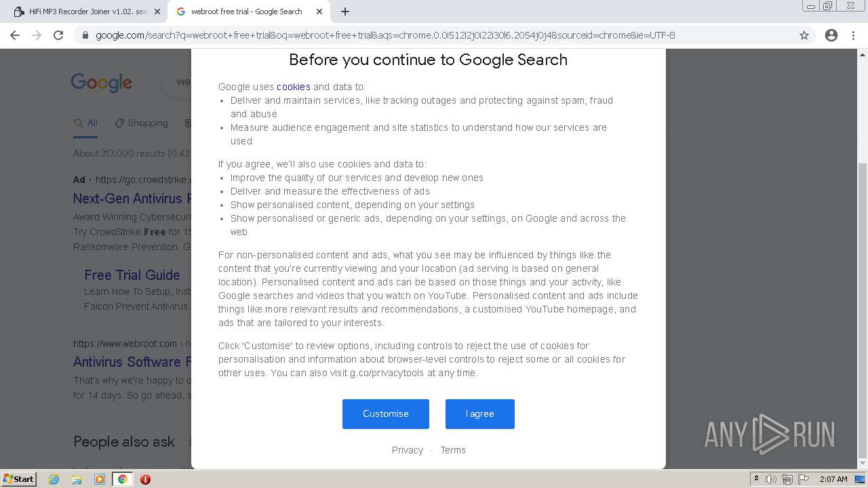Close the webroot free trial tab
The width and height of the screenshot is (868, 488).
click(319, 12)
